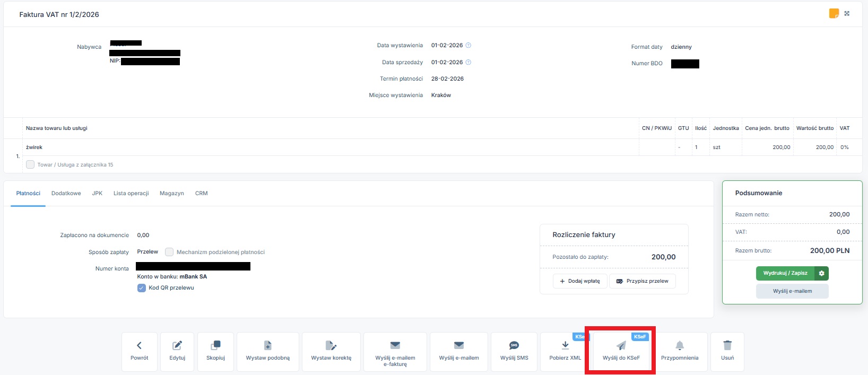Send text message with Wyślij SMS icon
Viewport: 868px width, 375px height.
514,346
